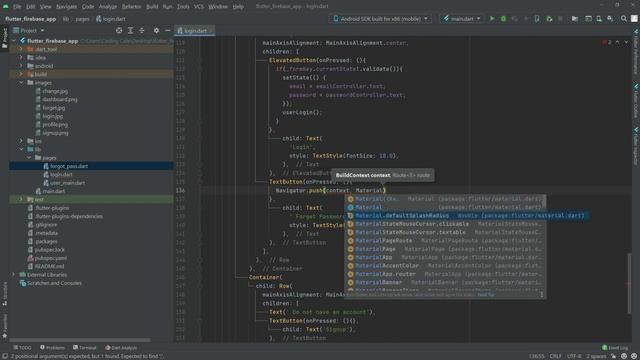Open the VCS menu
This screenshot has height=360, width=640.
(x=199, y=7)
